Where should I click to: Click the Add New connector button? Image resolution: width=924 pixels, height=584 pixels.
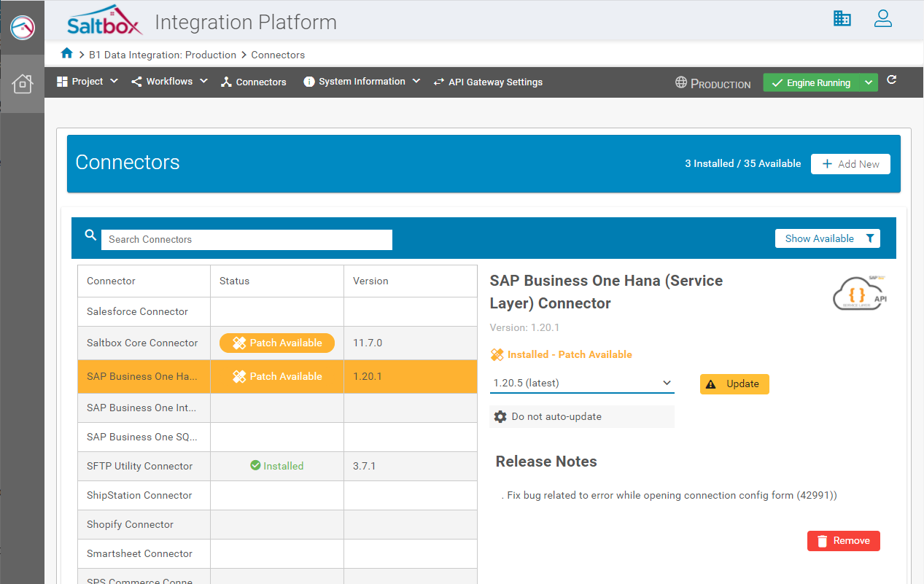coord(850,164)
